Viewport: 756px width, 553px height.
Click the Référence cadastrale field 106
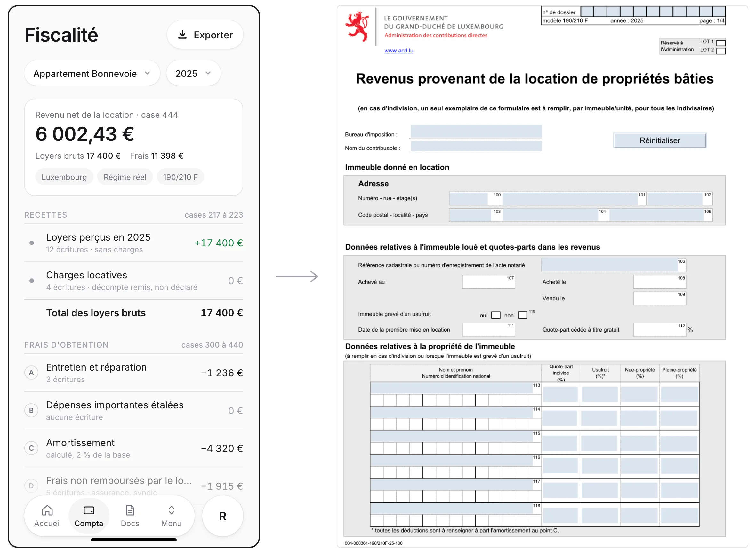[613, 265]
